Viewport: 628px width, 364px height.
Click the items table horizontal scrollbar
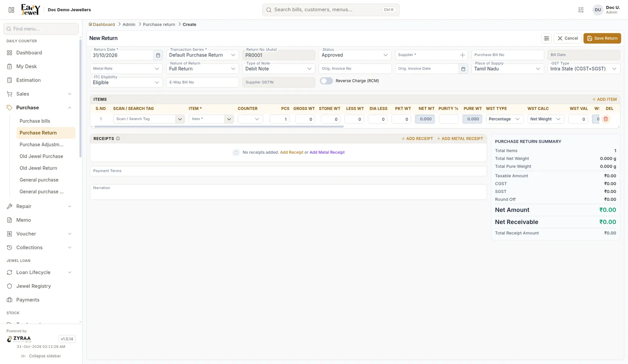219,127
